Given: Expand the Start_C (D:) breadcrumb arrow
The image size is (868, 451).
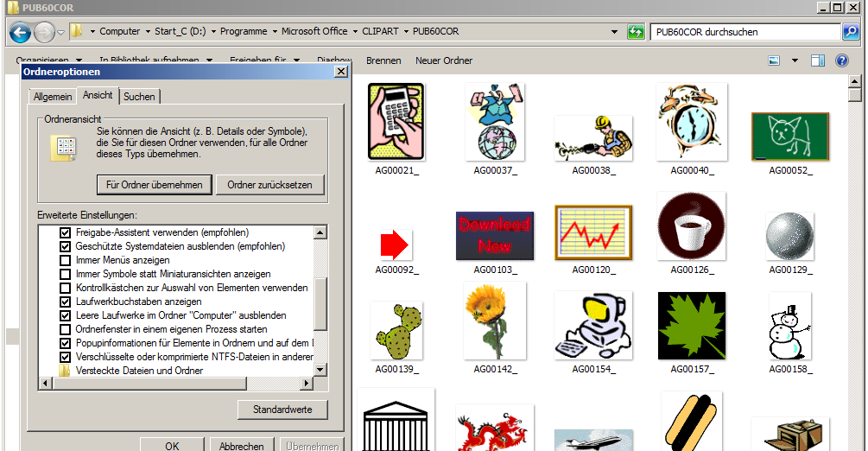Looking at the screenshot, I should [x=213, y=32].
